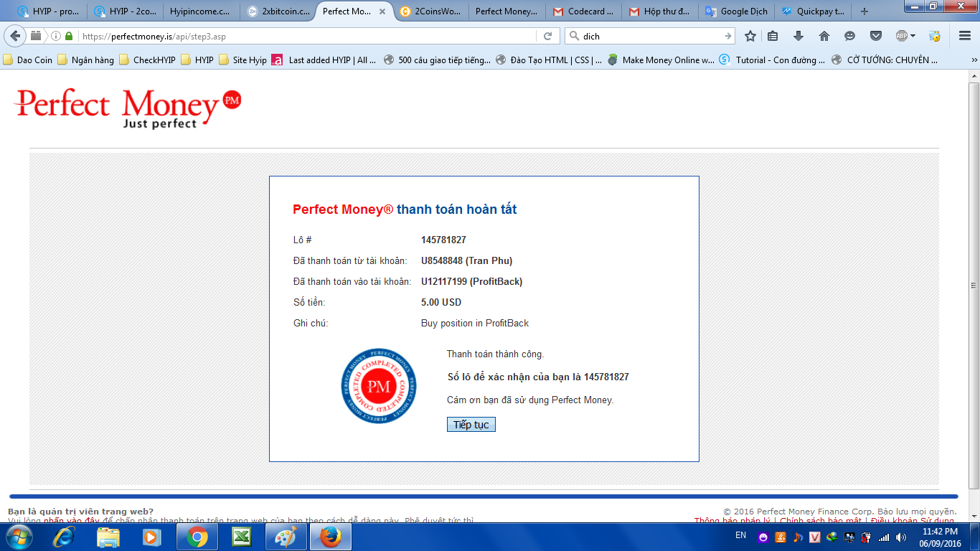The image size is (980, 551).
Task: Switch to Paint on the taskbar
Action: click(x=286, y=537)
